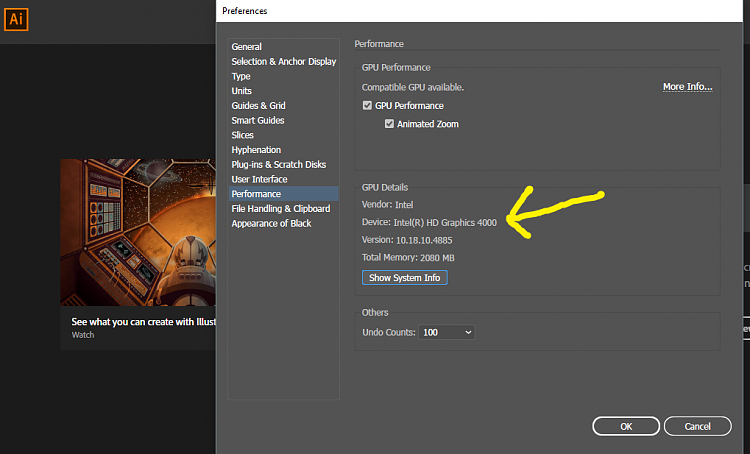Open Guides & Grid preferences
Image resolution: width=750 pixels, height=454 pixels.
(258, 106)
